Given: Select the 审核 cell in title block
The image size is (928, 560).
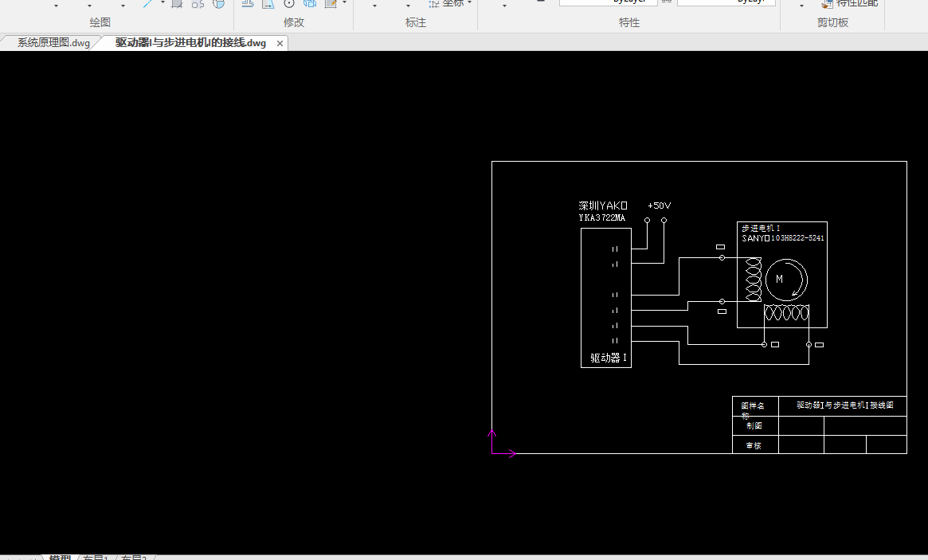Looking at the screenshot, I should coord(754,445).
